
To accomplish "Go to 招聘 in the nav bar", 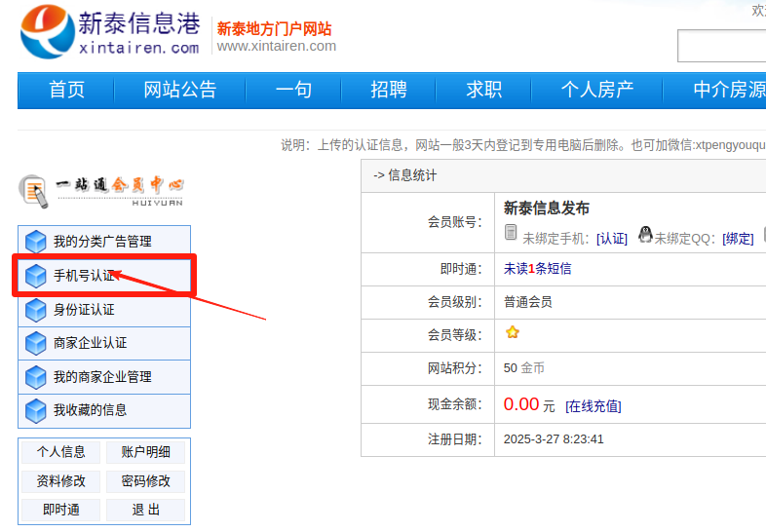I will tap(389, 90).
